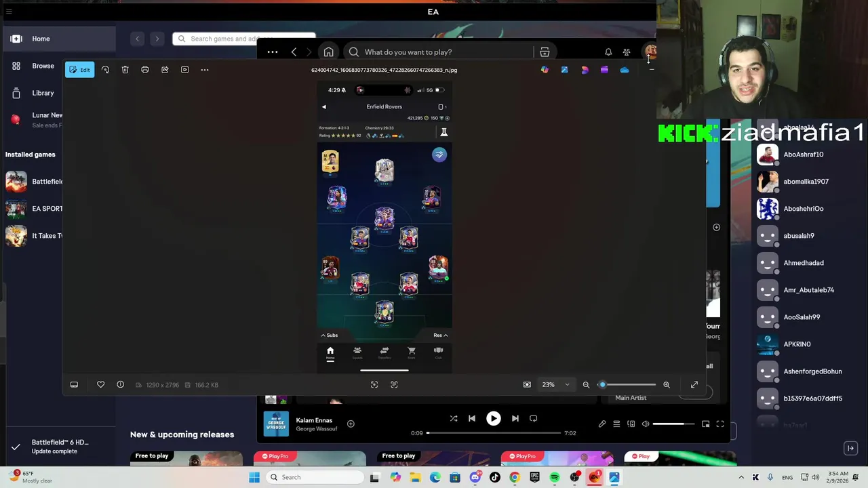Open Epic Games launcher from taskbar
The width and height of the screenshot is (868, 488).
(x=534, y=477)
